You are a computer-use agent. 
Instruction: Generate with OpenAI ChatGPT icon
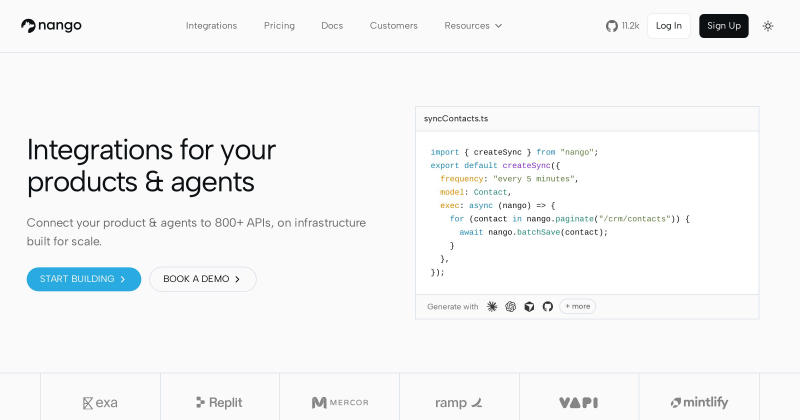click(x=511, y=306)
